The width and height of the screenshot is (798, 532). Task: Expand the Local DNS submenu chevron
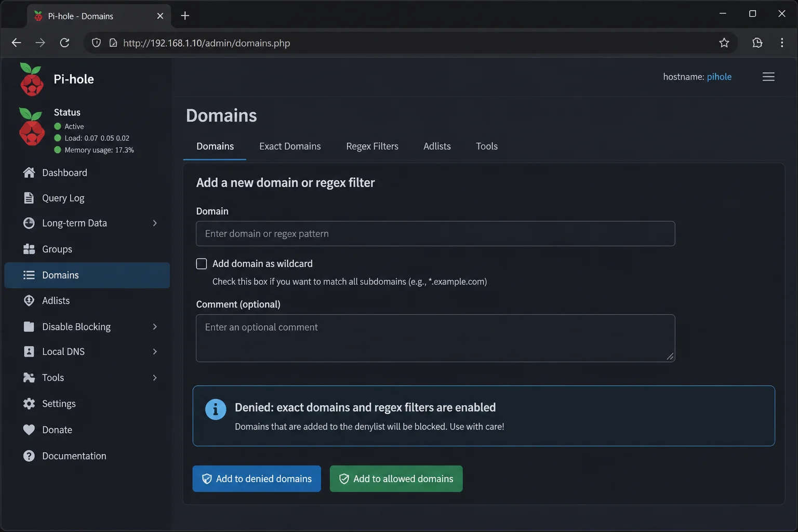tap(155, 352)
